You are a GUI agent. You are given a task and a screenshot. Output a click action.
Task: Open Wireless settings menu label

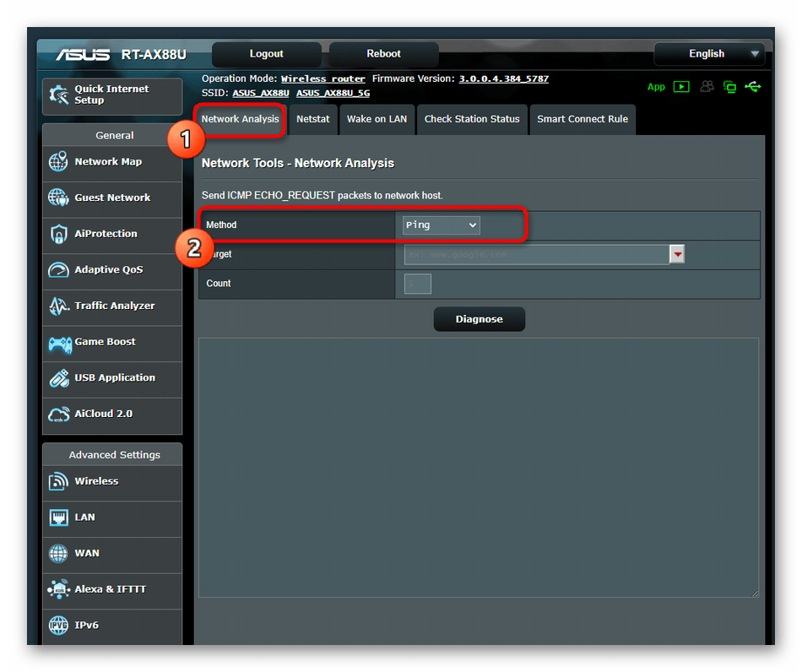pos(97,481)
